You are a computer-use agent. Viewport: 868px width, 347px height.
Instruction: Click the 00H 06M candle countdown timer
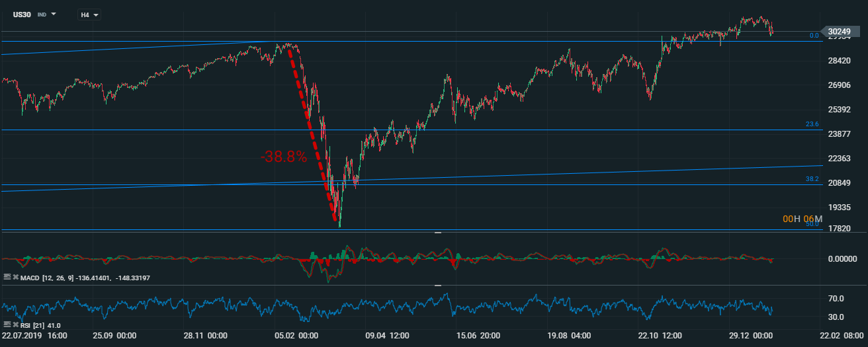[802, 219]
